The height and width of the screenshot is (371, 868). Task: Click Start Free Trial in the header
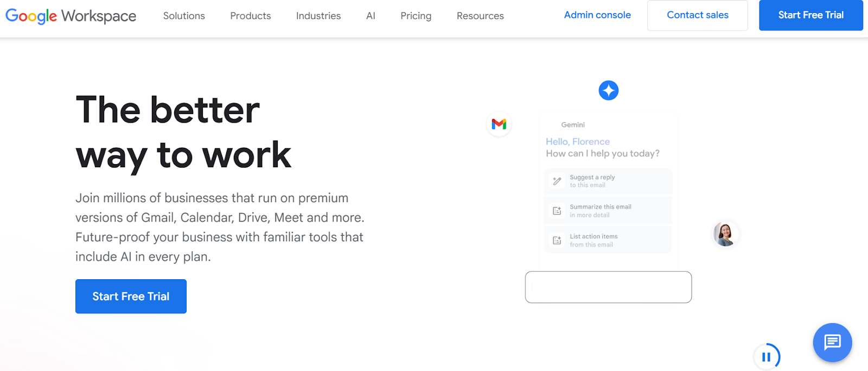811,15
